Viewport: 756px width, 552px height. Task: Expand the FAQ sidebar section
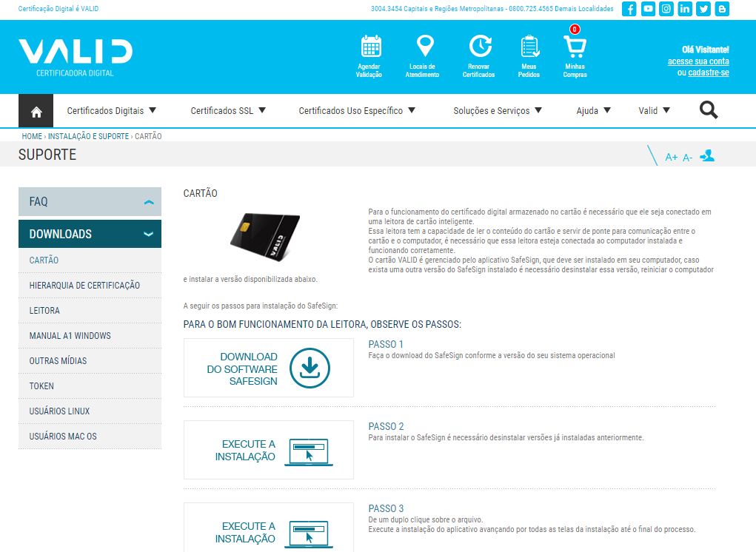(x=90, y=201)
